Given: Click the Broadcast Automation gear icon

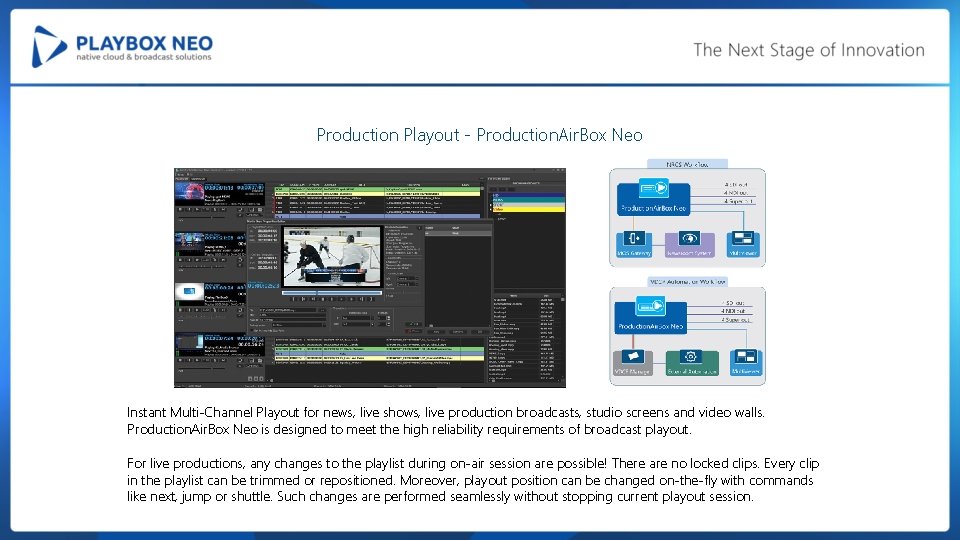Looking at the screenshot, I should (x=691, y=356).
